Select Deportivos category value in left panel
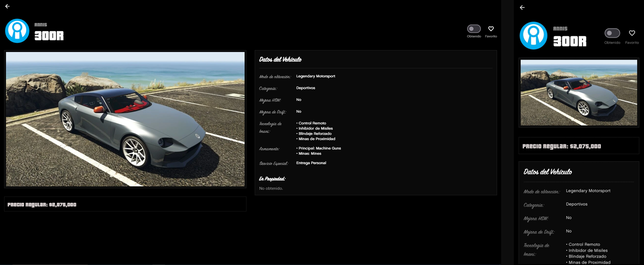This screenshot has height=265, width=644. 306,88
